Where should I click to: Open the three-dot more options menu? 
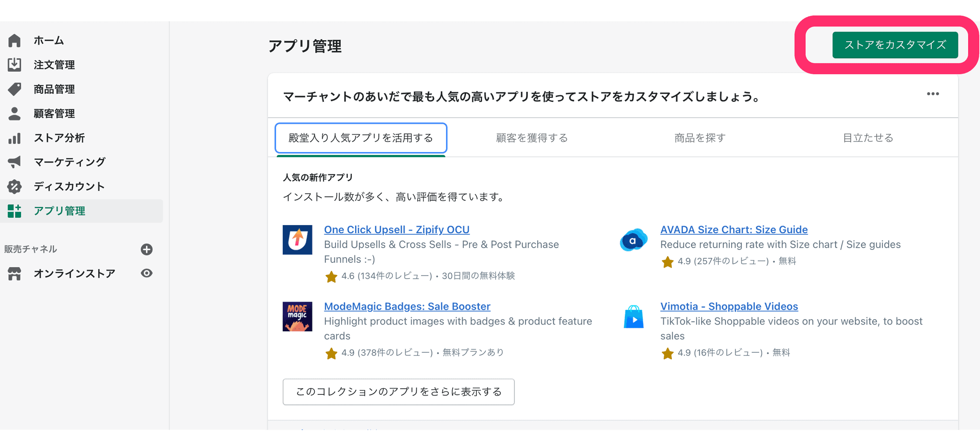pyautogui.click(x=933, y=94)
